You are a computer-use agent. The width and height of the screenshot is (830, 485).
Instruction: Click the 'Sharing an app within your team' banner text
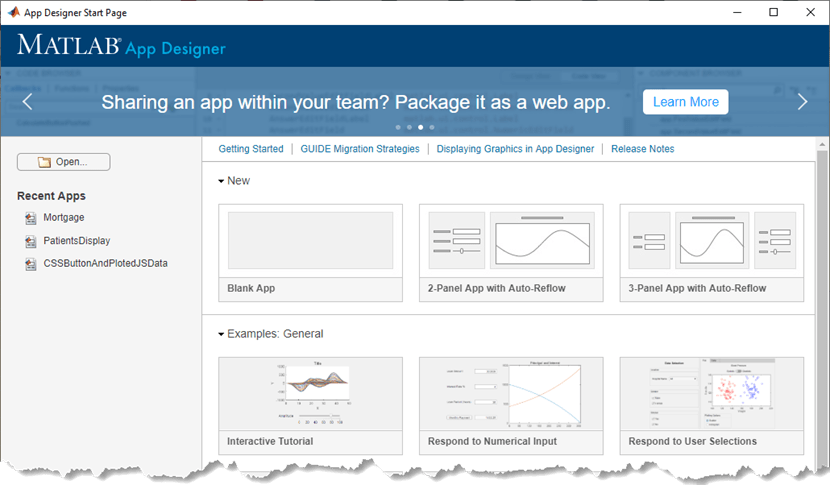pos(356,102)
